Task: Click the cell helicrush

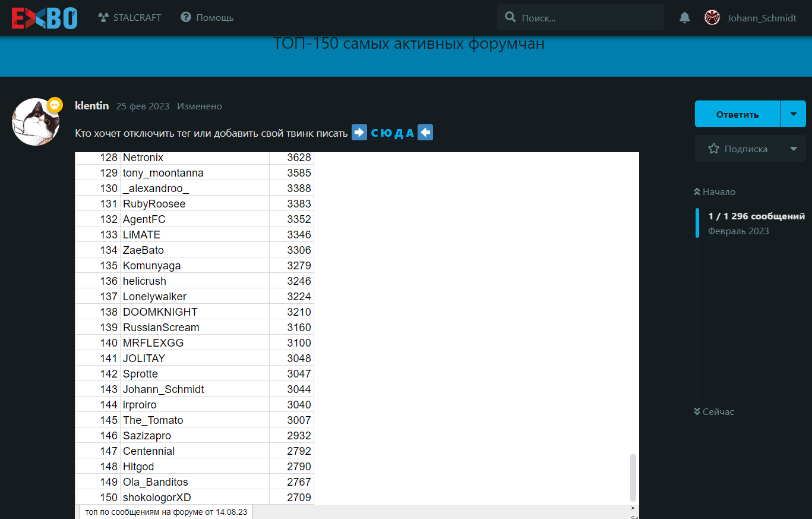Action: (195, 281)
